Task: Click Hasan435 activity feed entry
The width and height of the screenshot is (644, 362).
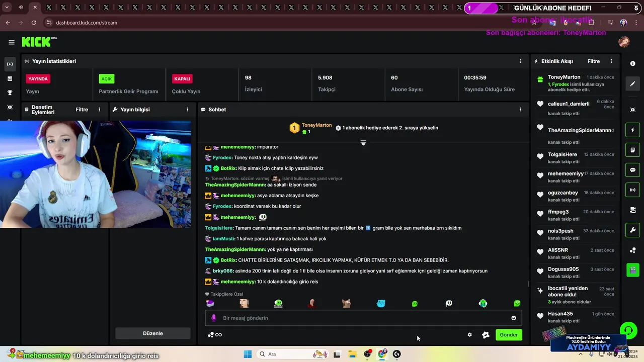Action: pos(575,317)
